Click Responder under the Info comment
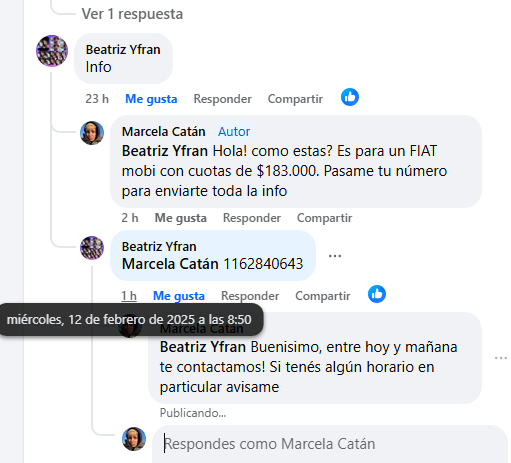The image size is (511, 463). tap(222, 99)
